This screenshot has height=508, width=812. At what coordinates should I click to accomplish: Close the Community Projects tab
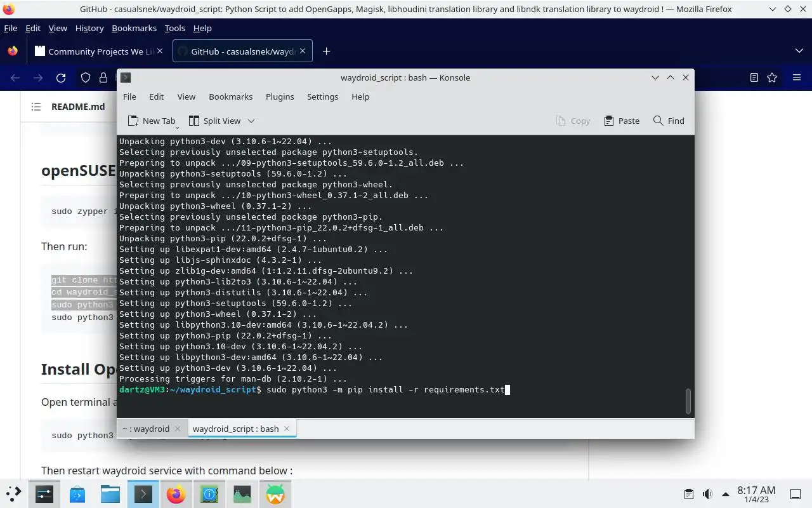tap(159, 51)
